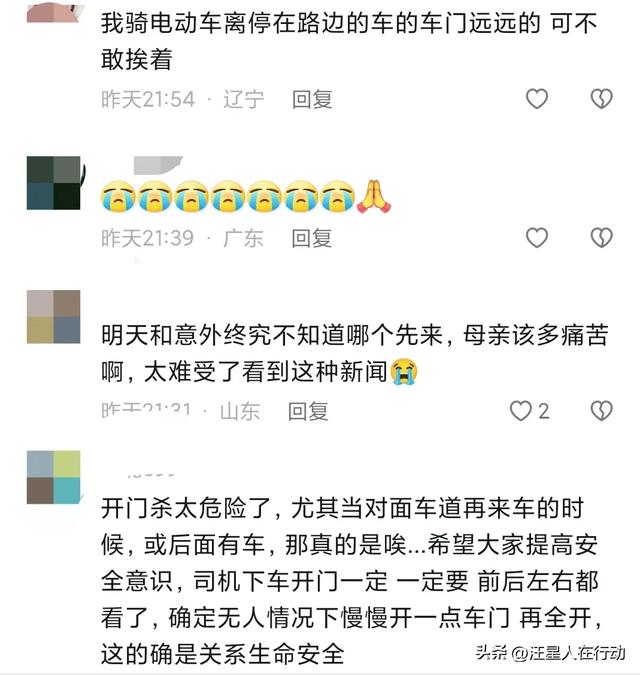Tap the 辽宁 location label
Image resolution: width=640 pixels, height=675 pixels.
(x=244, y=99)
